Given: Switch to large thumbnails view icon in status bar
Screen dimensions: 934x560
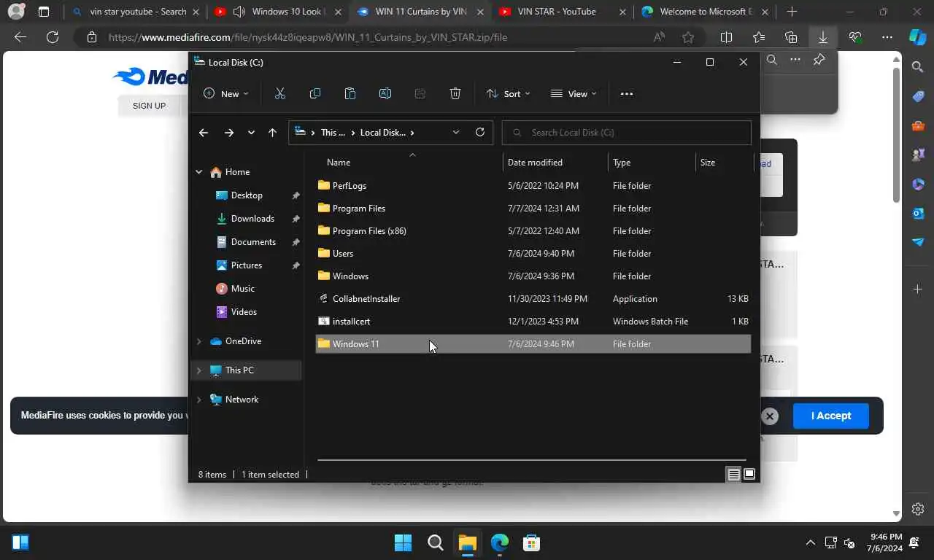Looking at the screenshot, I should tap(749, 475).
